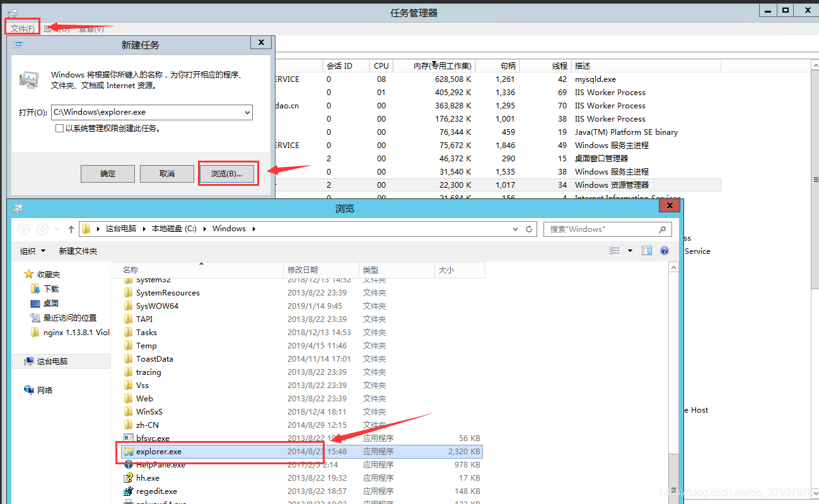Select the hh.exe file icon
This screenshot has width=819, height=504.
point(129,478)
